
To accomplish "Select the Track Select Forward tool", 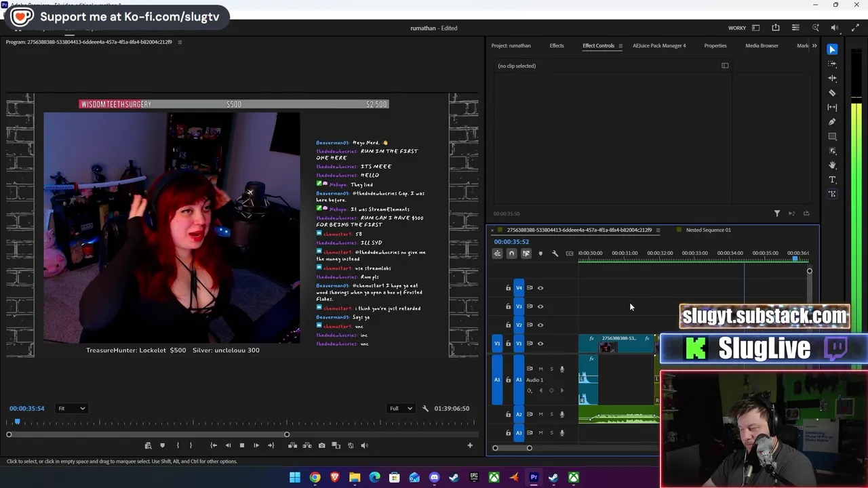I will tap(832, 64).
